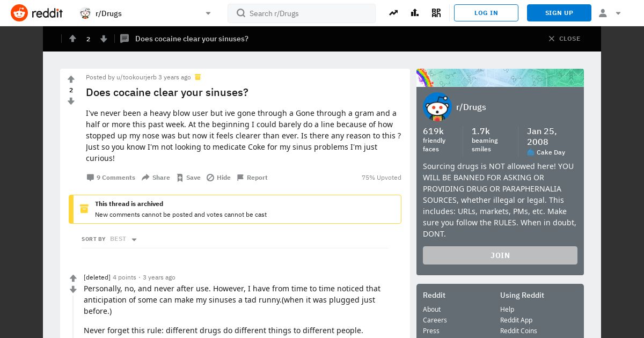Upvote the deleted user's comment
The height and width of the screenshot is (338, 644).
pyautogui.click(x=74, y=278)
